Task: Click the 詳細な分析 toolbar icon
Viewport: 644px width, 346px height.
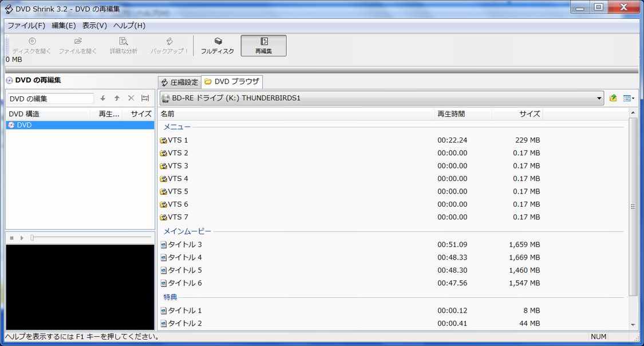Action: [x=124, y=46]
